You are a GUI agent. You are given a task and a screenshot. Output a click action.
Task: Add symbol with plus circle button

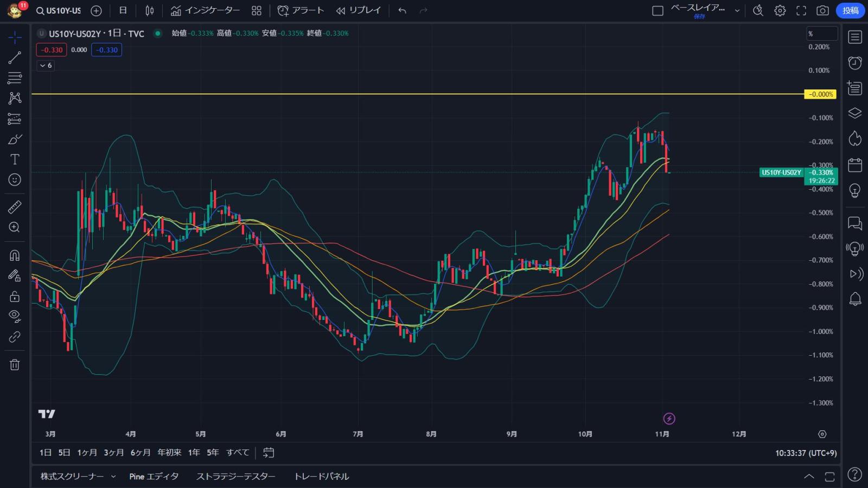(96, 10)
